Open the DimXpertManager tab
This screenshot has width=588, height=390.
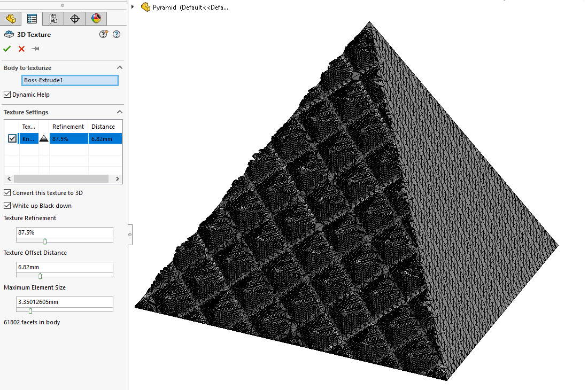[75, 18]
